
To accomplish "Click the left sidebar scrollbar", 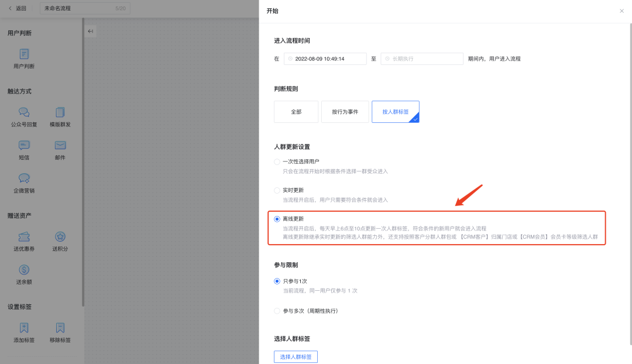I will (83, 162).
